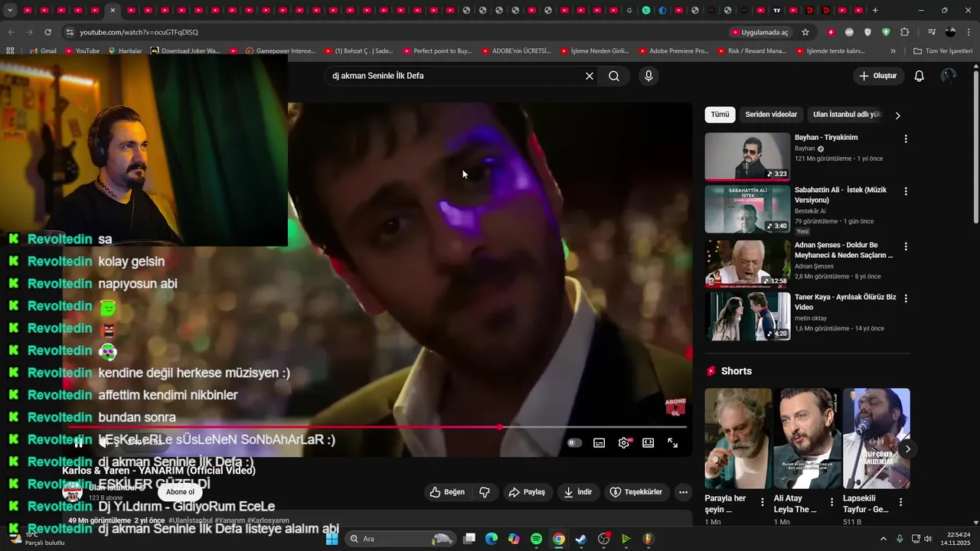Open options menu for Adnan Şenses video
980x551 pixels.
[906, 246]
